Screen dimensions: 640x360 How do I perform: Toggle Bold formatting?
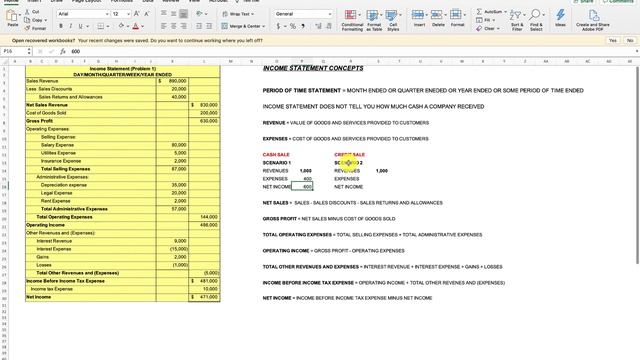[61, 26]
